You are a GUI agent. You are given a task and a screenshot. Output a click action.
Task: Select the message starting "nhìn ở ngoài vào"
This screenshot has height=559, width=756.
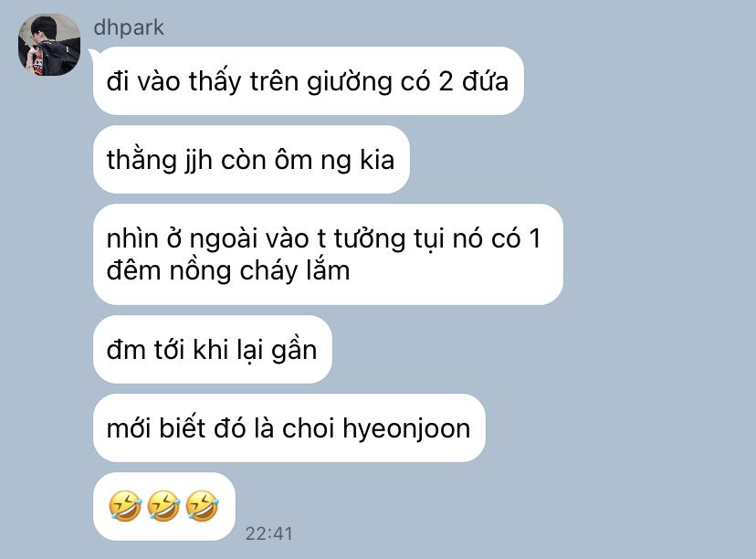[x=328, y=254]
